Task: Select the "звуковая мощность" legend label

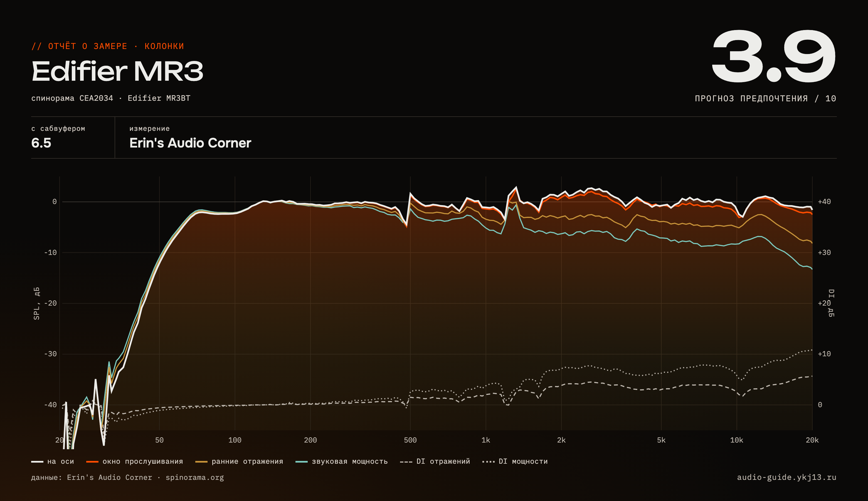Action: [x=350, y=461]
